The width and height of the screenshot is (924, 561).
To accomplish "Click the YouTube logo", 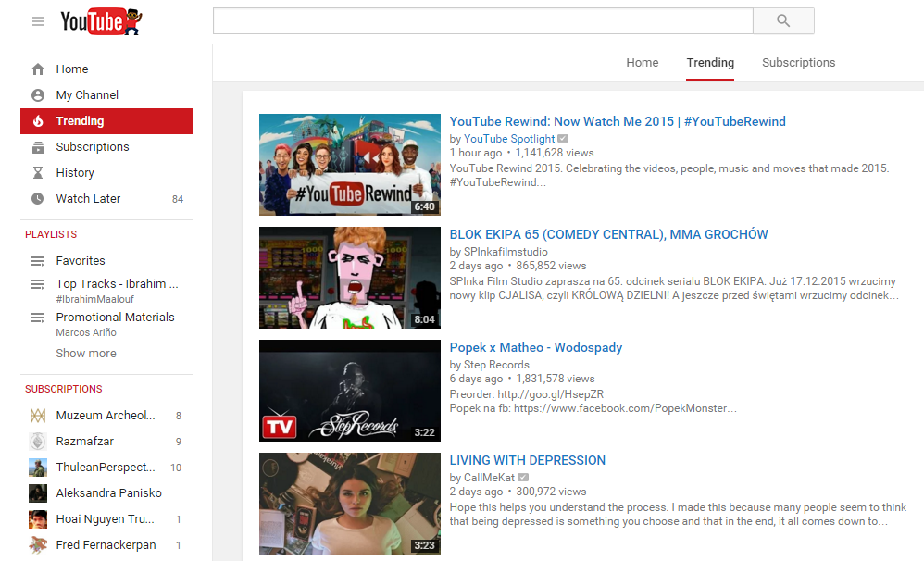I will pyautogui.click(x=101, y=22).
